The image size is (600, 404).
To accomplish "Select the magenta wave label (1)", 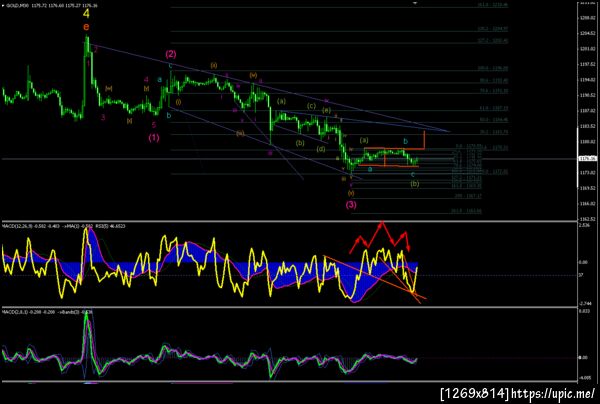I will (x=154, y=137).
